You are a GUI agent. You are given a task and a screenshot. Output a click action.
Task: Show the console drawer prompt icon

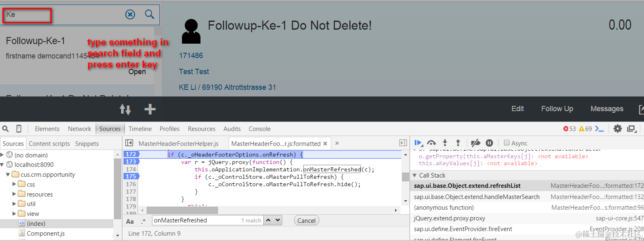coord(600,129)
